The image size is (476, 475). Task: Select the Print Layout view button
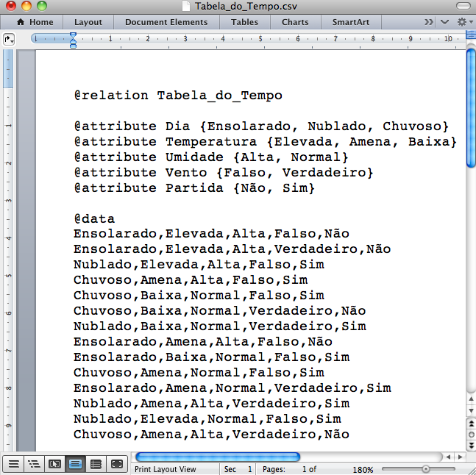75,464
